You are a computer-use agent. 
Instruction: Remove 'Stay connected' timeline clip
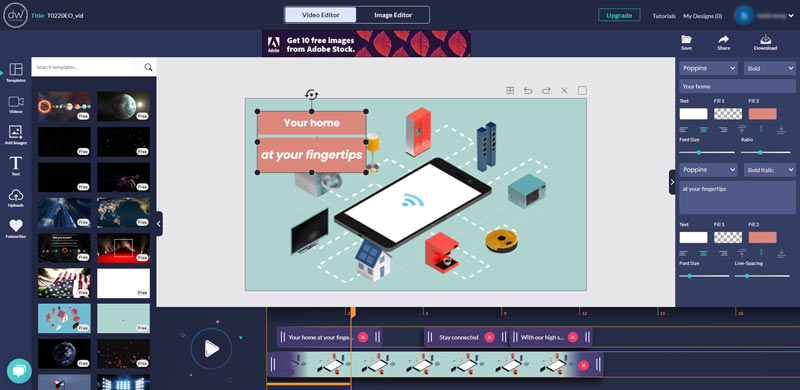coord(489,337)
